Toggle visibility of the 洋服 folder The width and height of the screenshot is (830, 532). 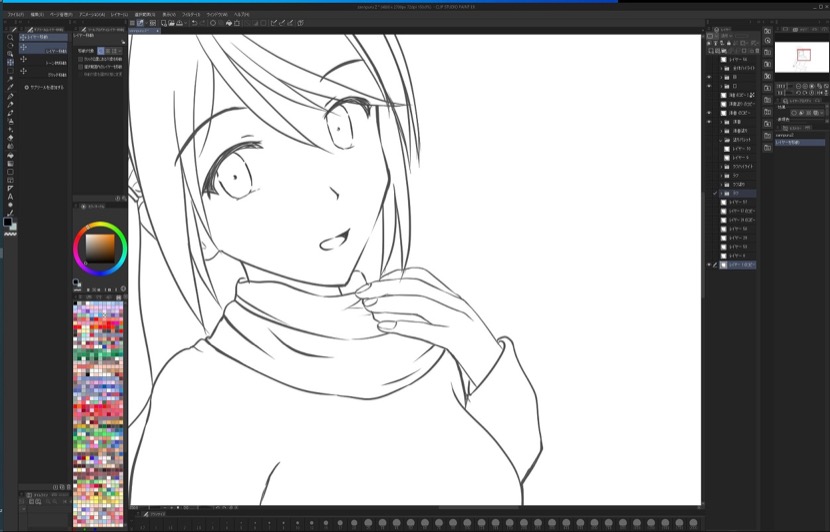click(709, 122)
